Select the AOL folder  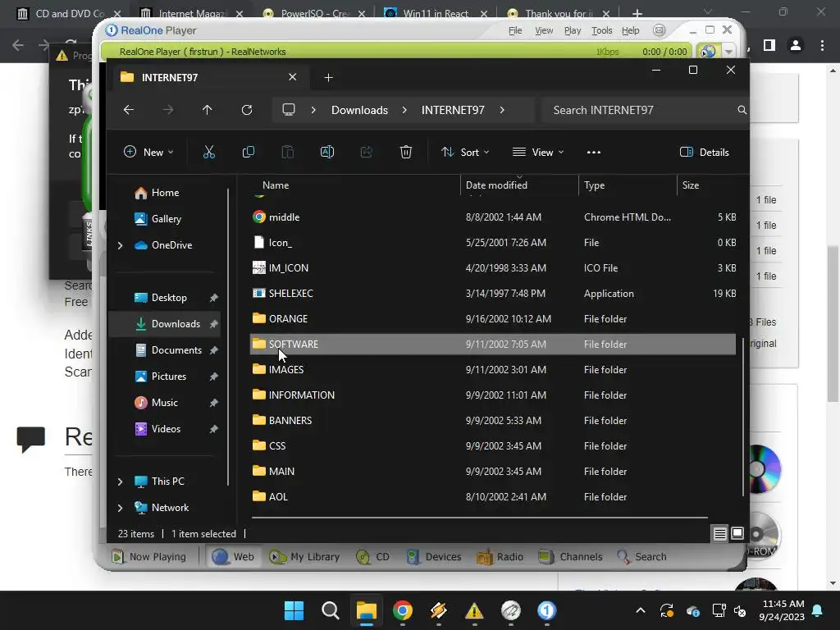pyautogui.click(x=493, y=496)
